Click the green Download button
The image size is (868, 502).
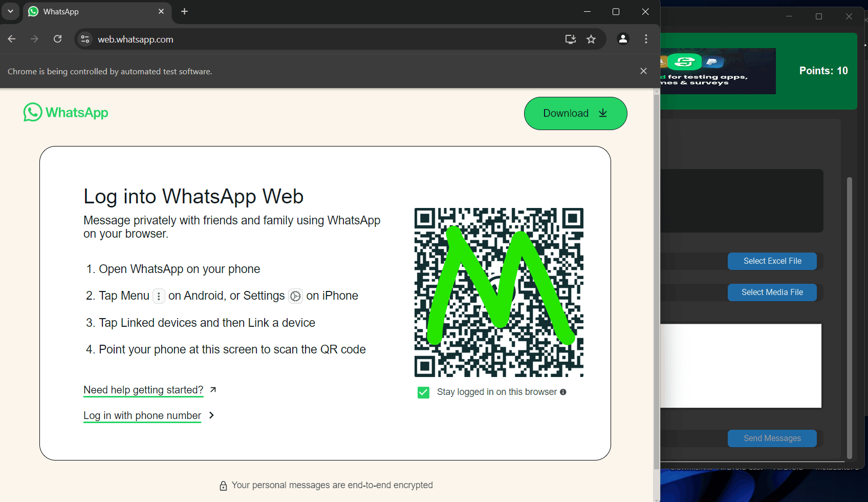click(x=575, y=113)
